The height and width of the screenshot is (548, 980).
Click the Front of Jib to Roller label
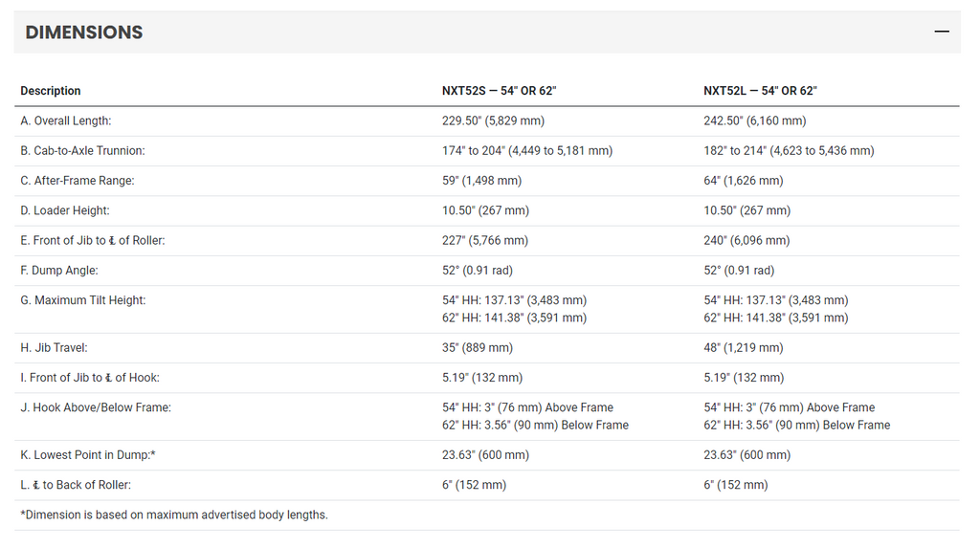(x=93, y=241)
